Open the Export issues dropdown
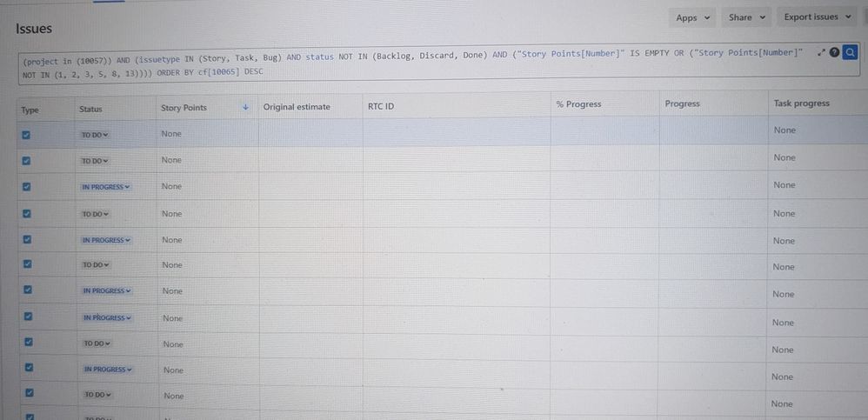 (817, 17)
